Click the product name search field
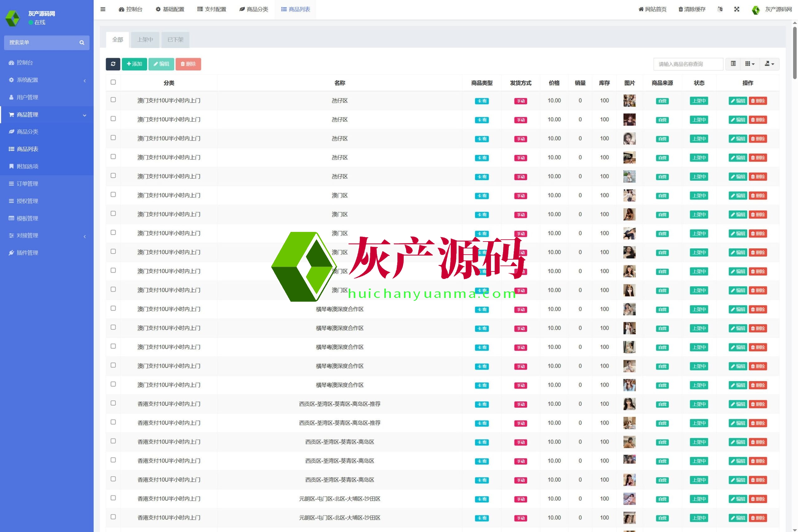Viewport: 798px width, 532px height. pos(688,64)
